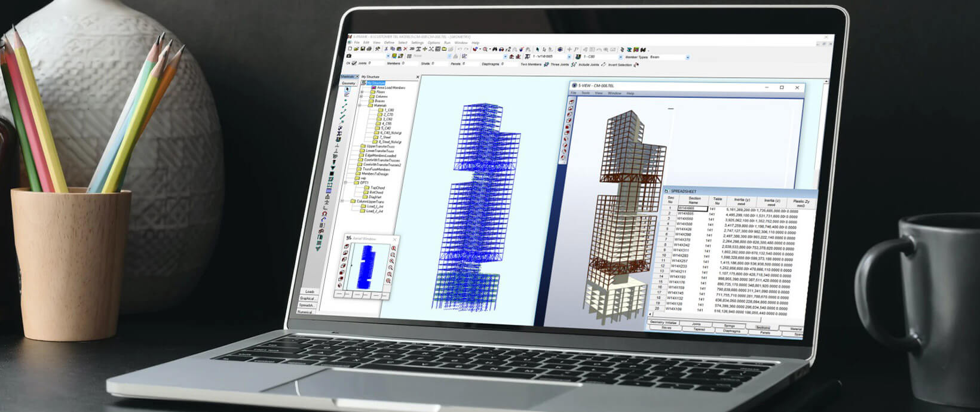Click the Graphical view button

pos(307,298)
